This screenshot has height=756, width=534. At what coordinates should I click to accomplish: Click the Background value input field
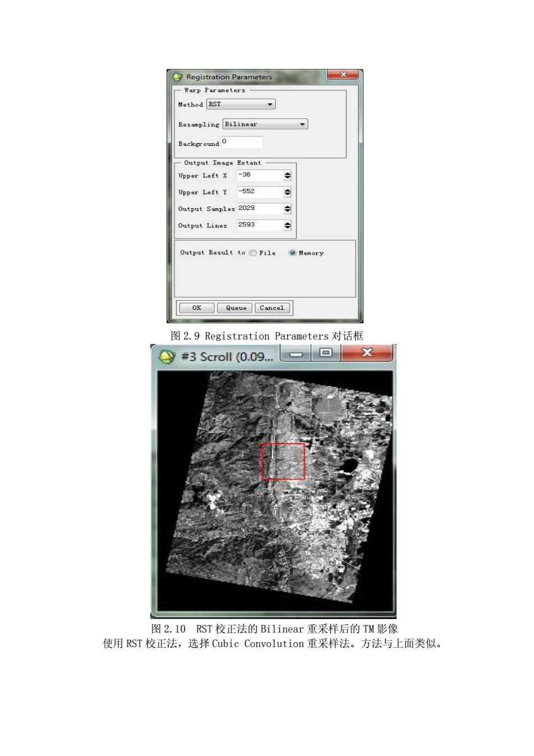pos(242,143)
